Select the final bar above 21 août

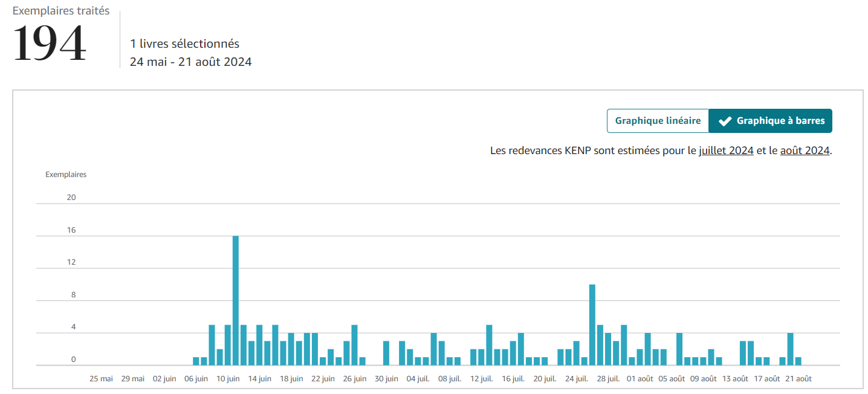click(x=798, y=361)
